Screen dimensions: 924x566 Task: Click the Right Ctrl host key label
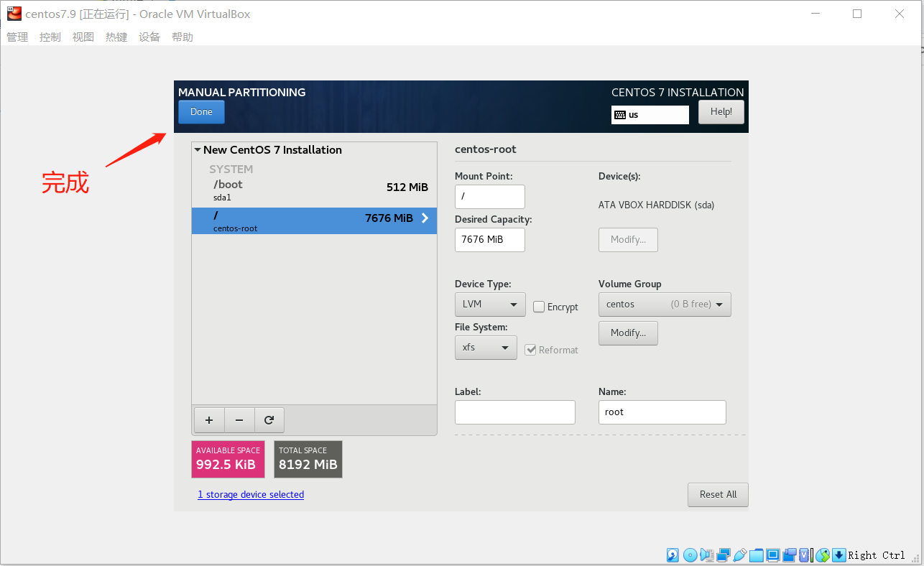pos(877,555)
